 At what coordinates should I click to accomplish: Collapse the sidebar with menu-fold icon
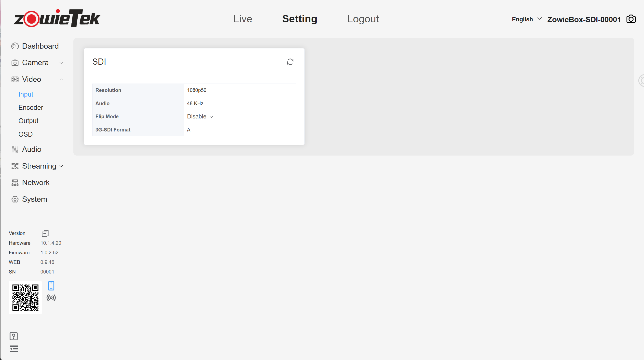pos(14,348)
